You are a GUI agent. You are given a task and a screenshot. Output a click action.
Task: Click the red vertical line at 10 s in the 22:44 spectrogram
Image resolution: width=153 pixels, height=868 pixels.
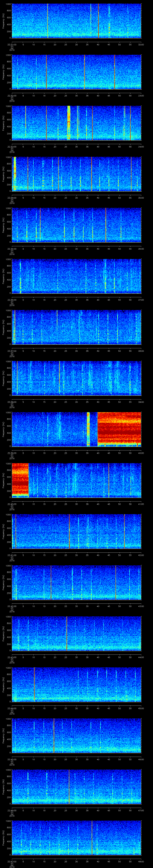coord(34,684)
